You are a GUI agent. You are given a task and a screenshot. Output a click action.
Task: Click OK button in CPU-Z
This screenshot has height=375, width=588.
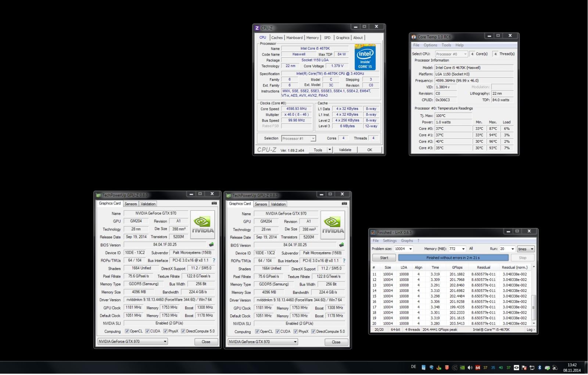pyautogui.click(x=370, y=150)
